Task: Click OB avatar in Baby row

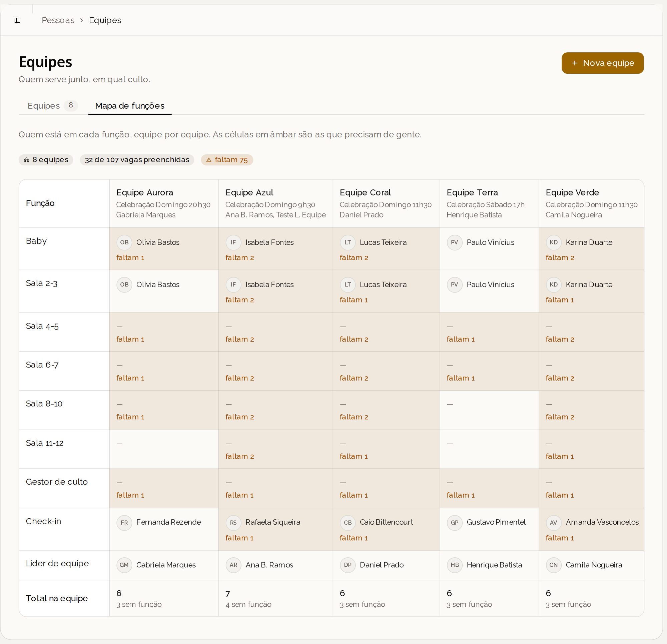Action: (x=124, y=242)
